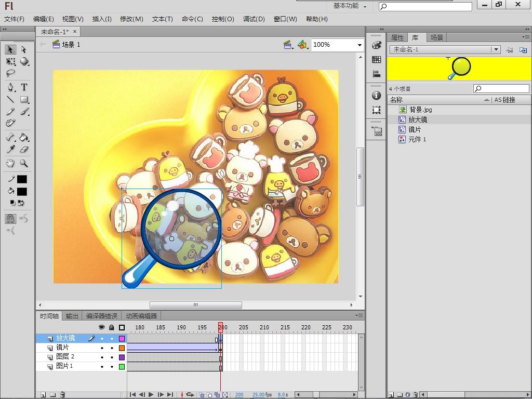Viewport: 532px width, 399px height.
Task: Click the New Layer icon in timeline
Action: point(43,395)
